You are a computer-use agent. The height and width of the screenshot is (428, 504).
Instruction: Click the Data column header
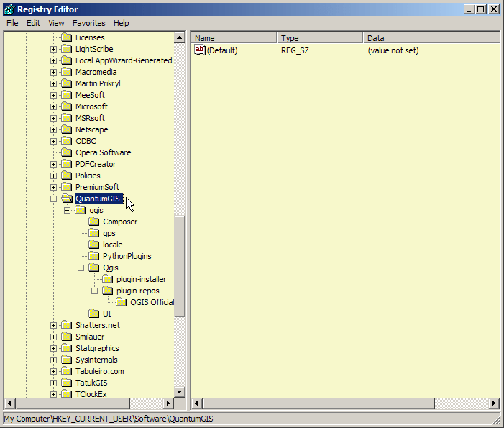click(x=431, y=38)
